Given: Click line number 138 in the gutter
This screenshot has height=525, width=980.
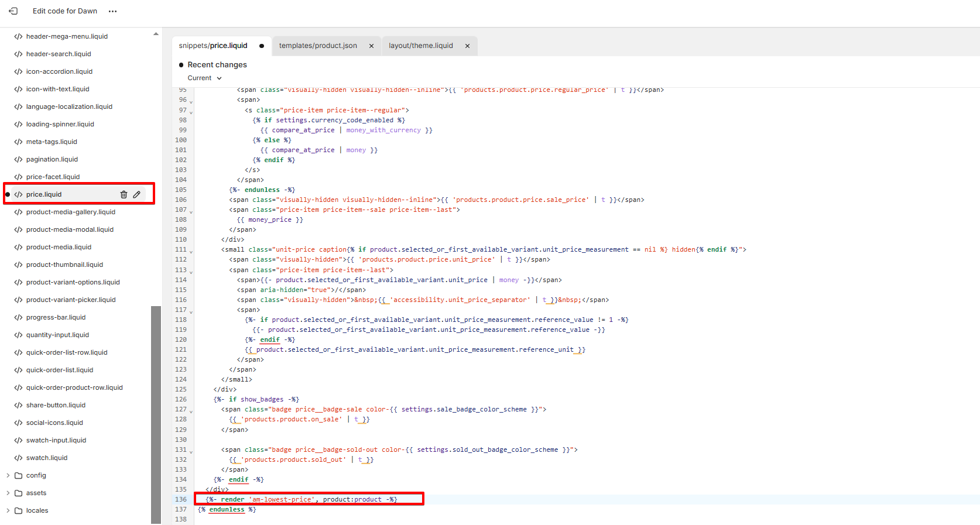Looking at the screenshot, I should pyautogui.click(x=181, y=519).
